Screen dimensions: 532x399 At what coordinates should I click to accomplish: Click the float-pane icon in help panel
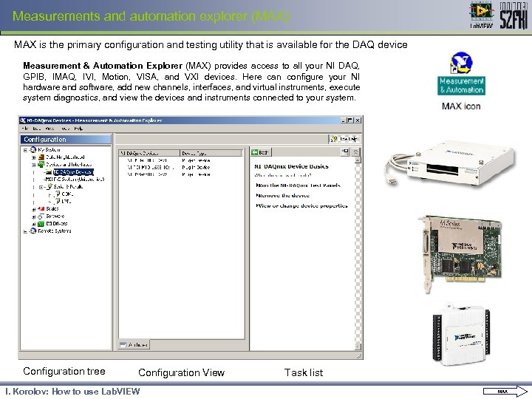tap(345, 152)
